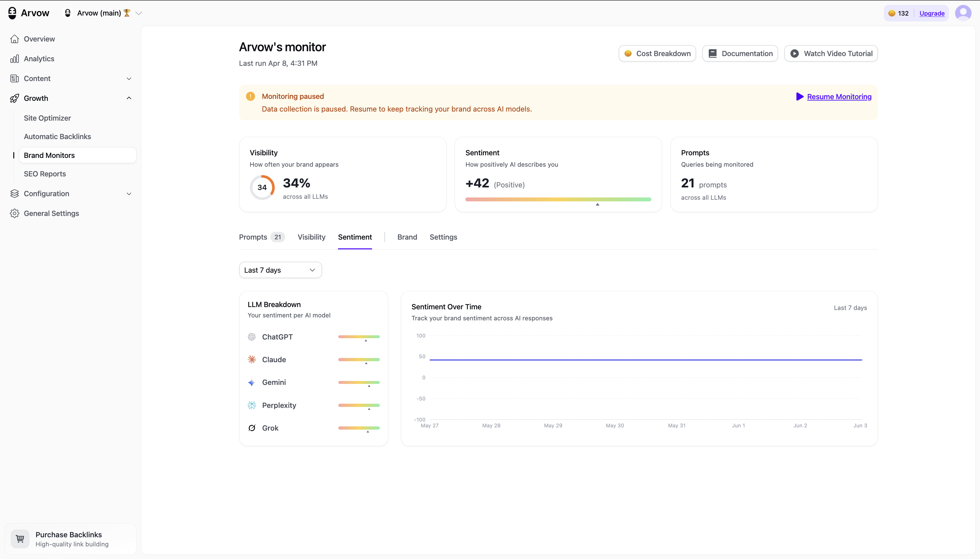Collapse the Growth menu chevron

pyautogui.click(x=129, y=98)
